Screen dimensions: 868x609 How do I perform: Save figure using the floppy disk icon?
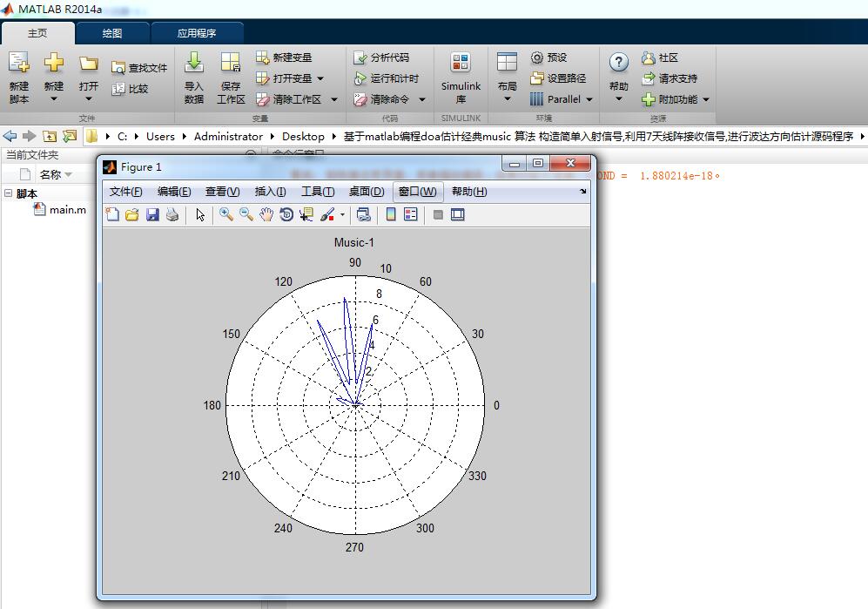152,214
